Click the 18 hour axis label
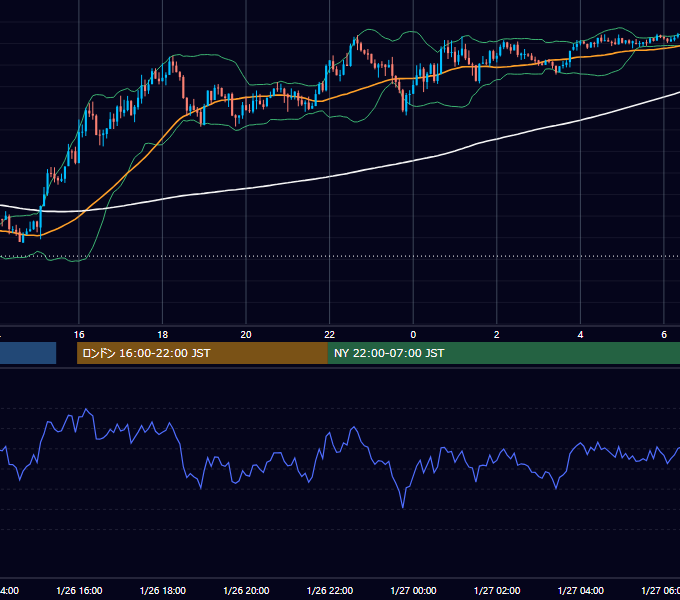680x600 pixels. (x=163, y=335)
